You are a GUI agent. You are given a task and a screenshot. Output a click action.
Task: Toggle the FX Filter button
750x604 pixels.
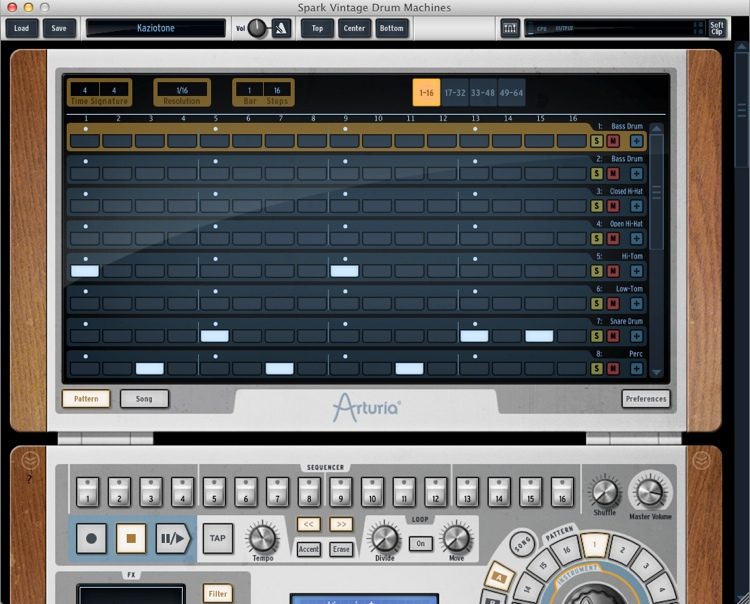coord(218,593)
